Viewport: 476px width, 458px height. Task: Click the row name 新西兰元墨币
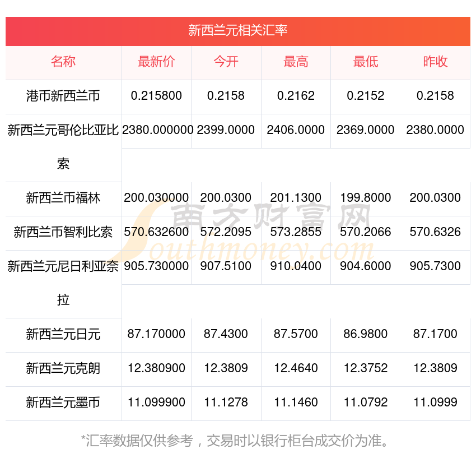point(63,403)
